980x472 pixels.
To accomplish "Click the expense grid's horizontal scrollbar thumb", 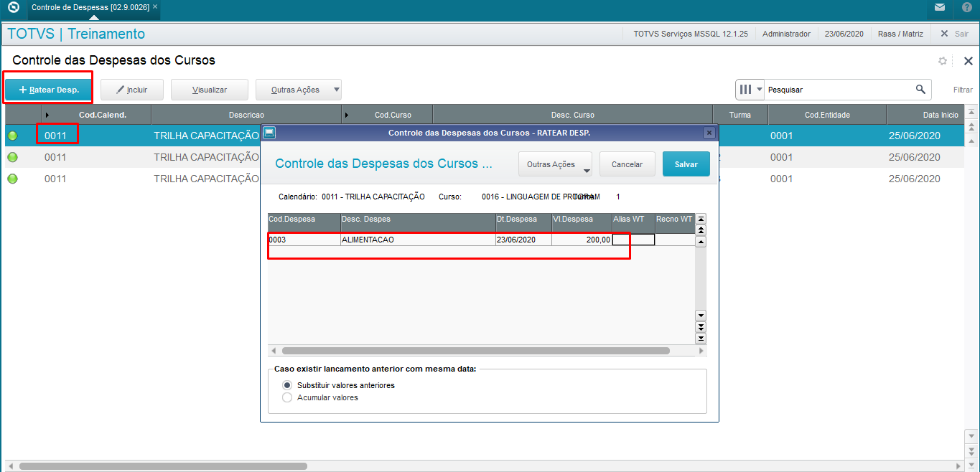I will tap(475, 351).
